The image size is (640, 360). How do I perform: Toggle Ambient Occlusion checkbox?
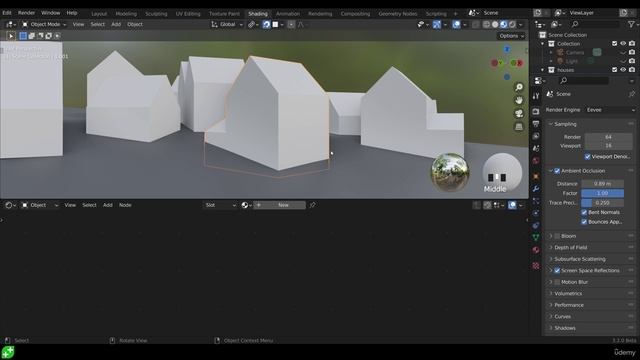click(x=557, y=171)
